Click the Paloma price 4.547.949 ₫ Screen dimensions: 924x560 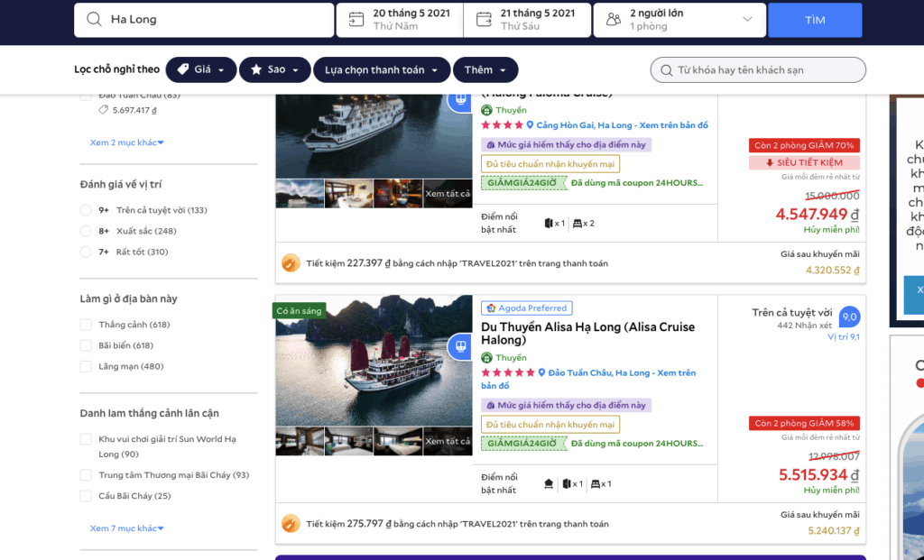(818, 214)
